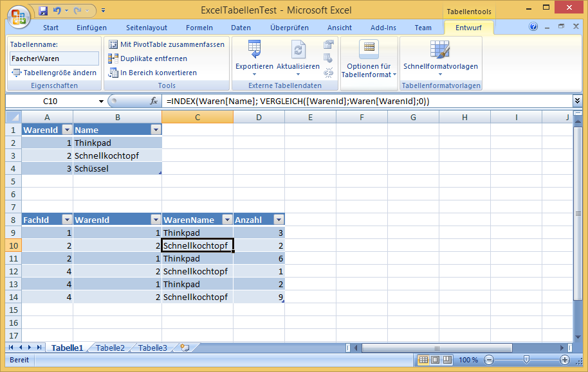588x372 pixels.
Task: Restore the workbook window within Excel
Action: pyautogui.click(x=562, y=26)
